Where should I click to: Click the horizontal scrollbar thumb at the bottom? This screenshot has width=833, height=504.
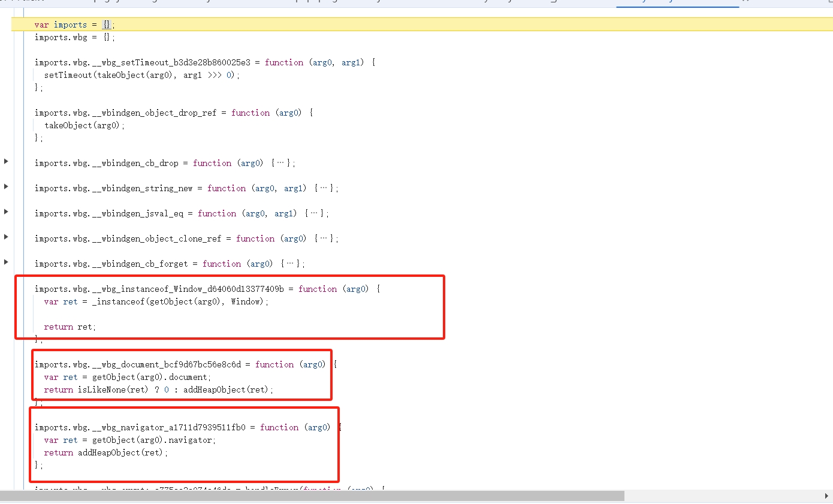312,496
